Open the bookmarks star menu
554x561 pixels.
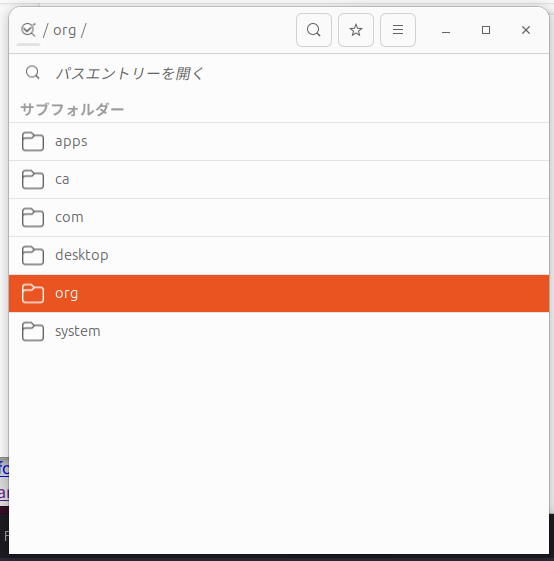tap(356, 30)
